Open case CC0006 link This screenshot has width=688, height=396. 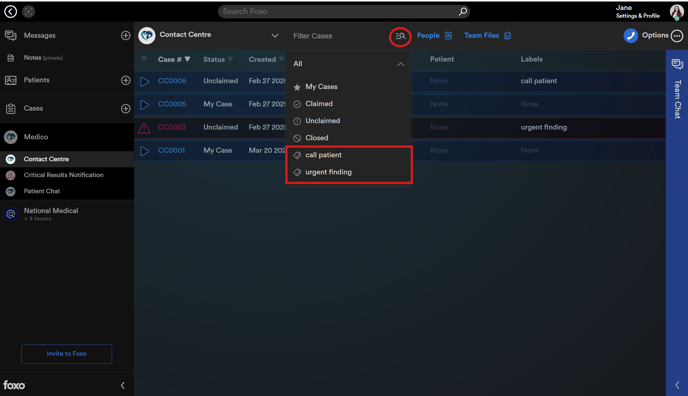(x=172, y=81)
